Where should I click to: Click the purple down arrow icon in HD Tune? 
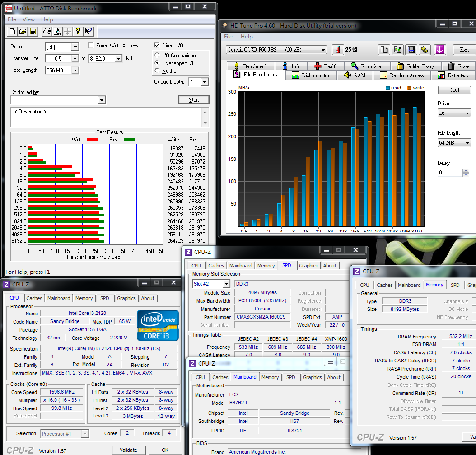[440, 50]
